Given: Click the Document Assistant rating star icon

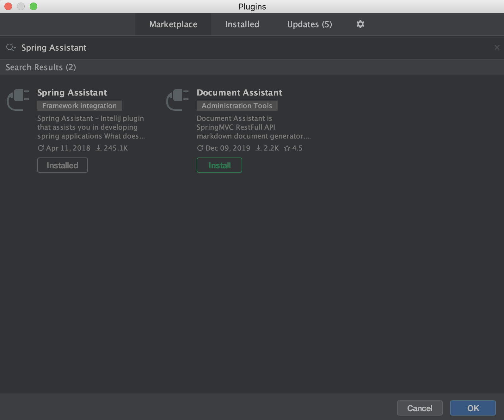Looking at the screenshot, I should 287,148.
